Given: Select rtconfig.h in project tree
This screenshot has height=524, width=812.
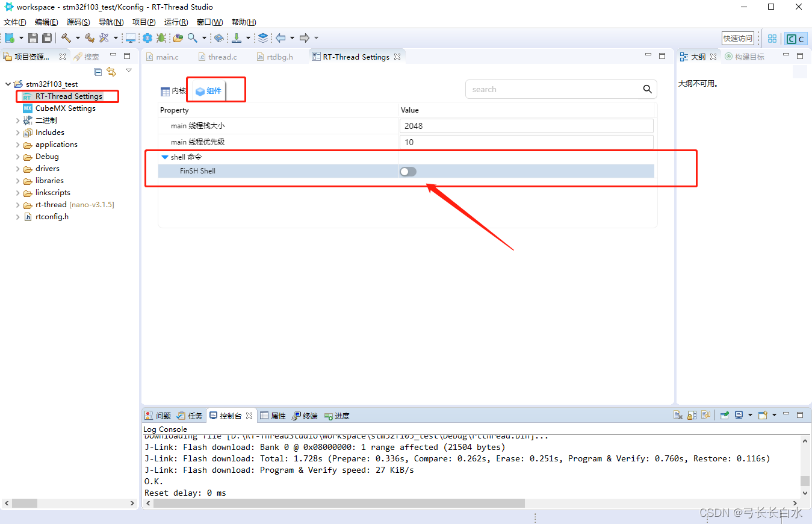Looking at the screenshot, I should 52,217.
